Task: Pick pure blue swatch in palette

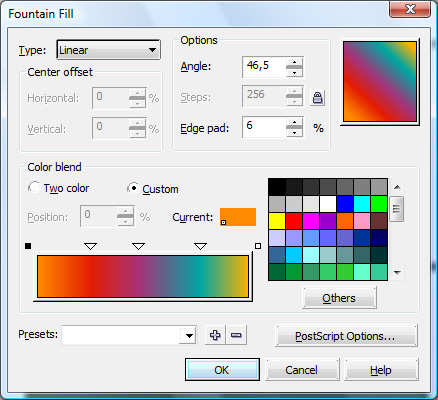Action: (345, 204)
